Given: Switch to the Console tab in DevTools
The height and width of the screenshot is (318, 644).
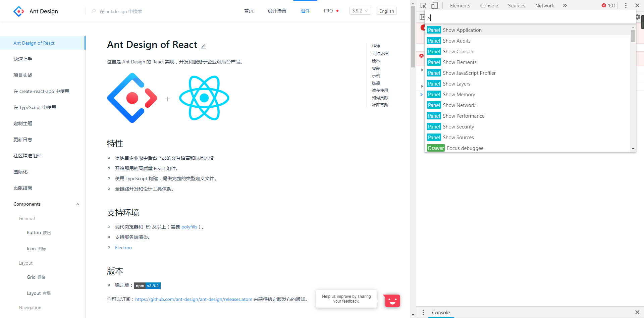Looking at the screenshot, I should (x=489, y=5).
